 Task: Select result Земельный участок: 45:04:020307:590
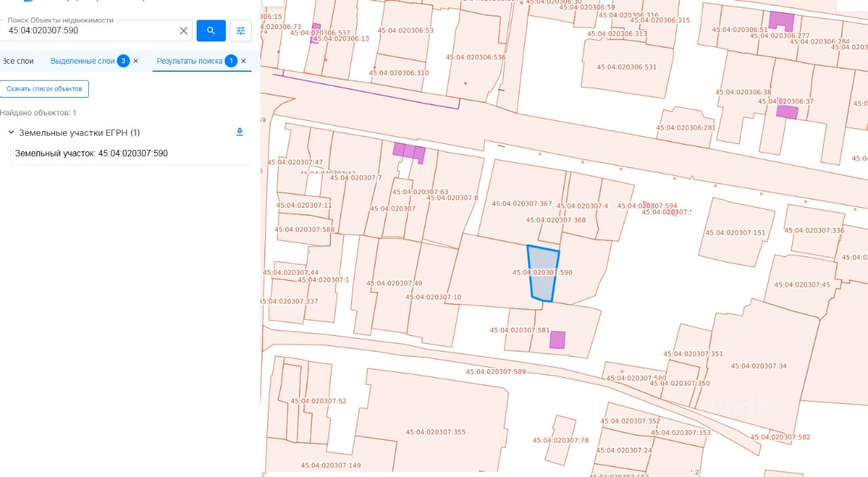(92, 153)
